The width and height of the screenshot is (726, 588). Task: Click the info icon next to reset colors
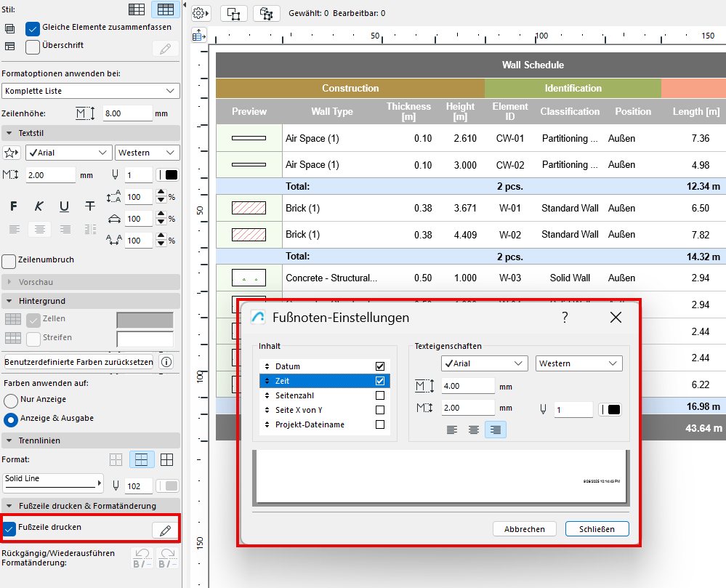166,362
